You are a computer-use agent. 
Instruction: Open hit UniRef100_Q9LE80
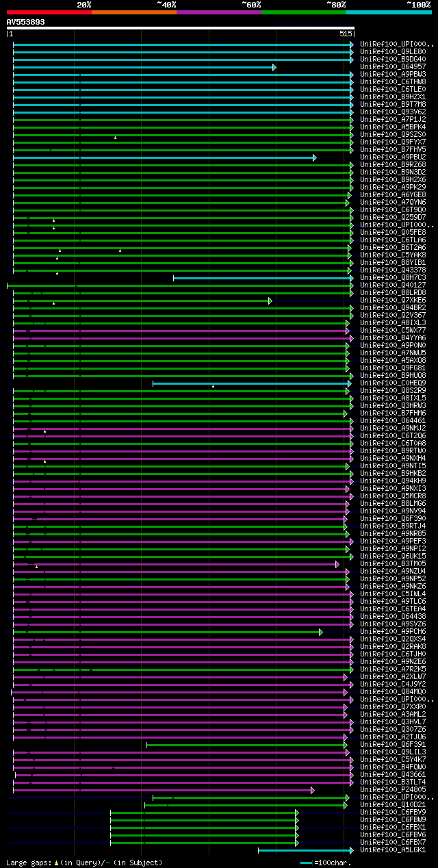click(x=393, y=52)
